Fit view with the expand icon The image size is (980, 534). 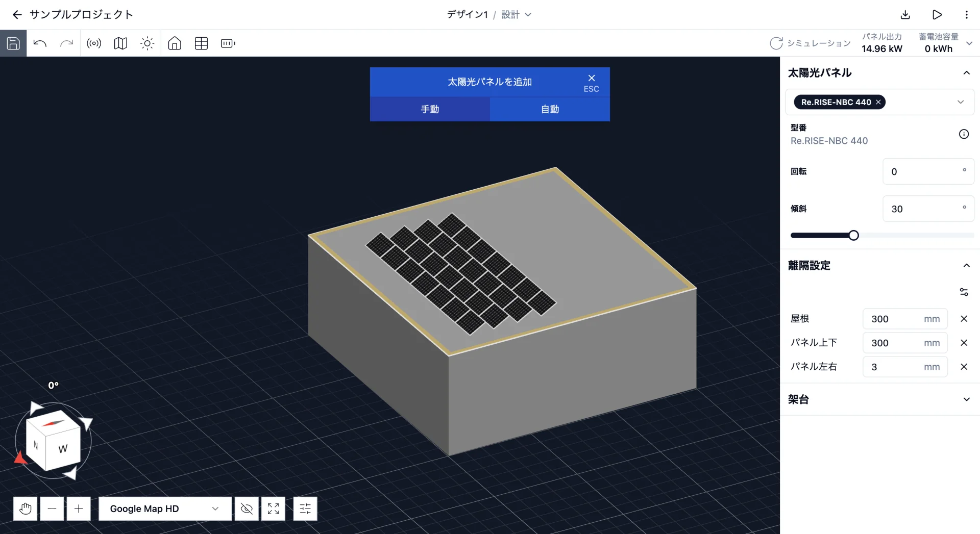pos(273,508)
